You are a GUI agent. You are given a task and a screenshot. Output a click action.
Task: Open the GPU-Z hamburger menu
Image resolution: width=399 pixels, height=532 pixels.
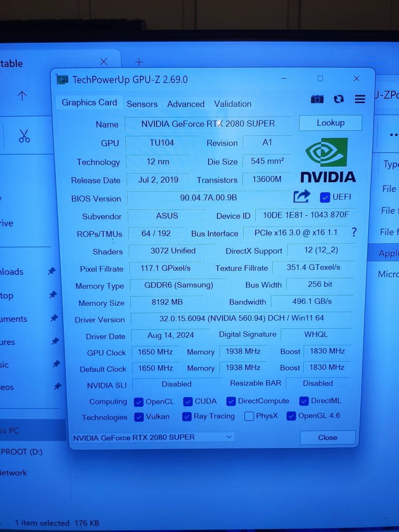(360, 99)
